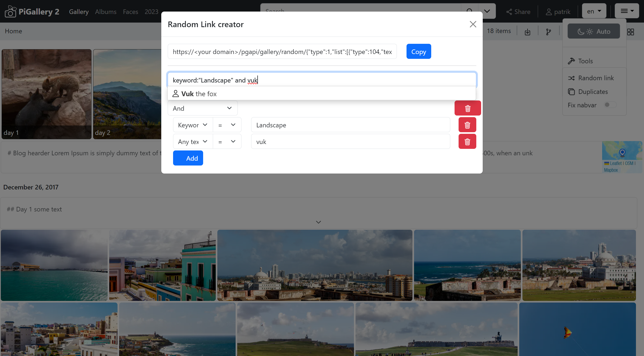This screenshot has width=644, height=356.
Task: Click the search magnifier icon
Action: coord(470,11)
